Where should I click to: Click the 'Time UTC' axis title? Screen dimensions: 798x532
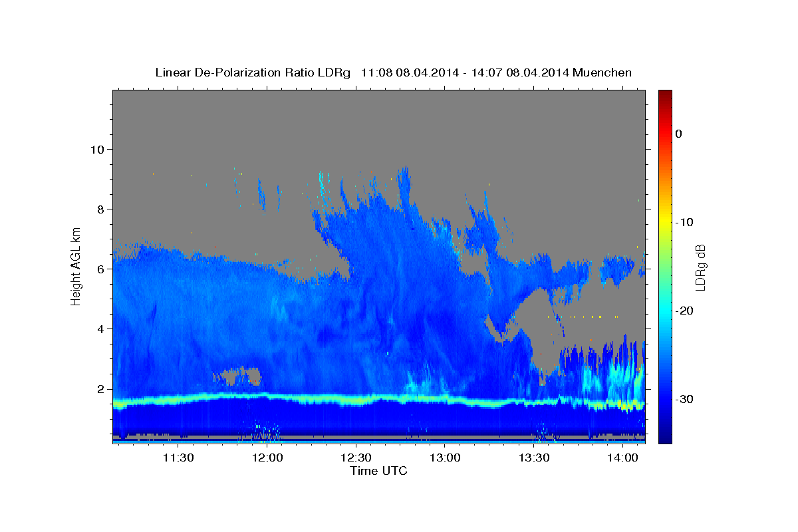378,471
